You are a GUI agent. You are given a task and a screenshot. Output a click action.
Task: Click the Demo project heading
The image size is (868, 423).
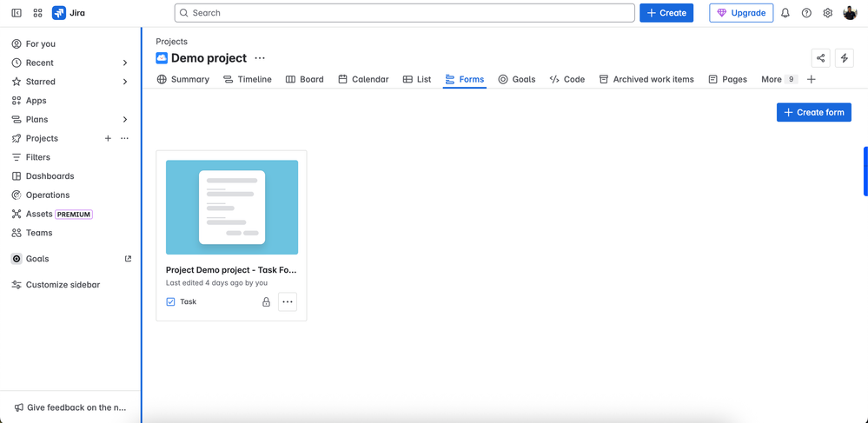coord(209,58)
